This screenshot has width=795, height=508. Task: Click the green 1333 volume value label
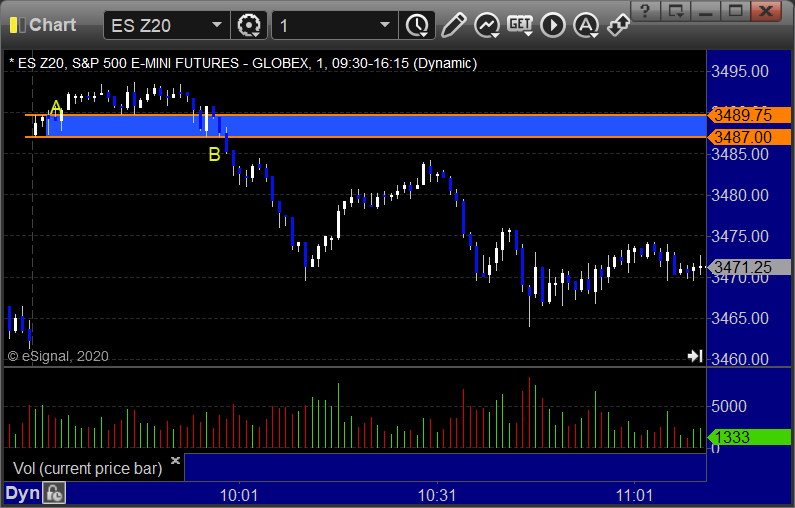pyautogui.click(x=749, y=437)
